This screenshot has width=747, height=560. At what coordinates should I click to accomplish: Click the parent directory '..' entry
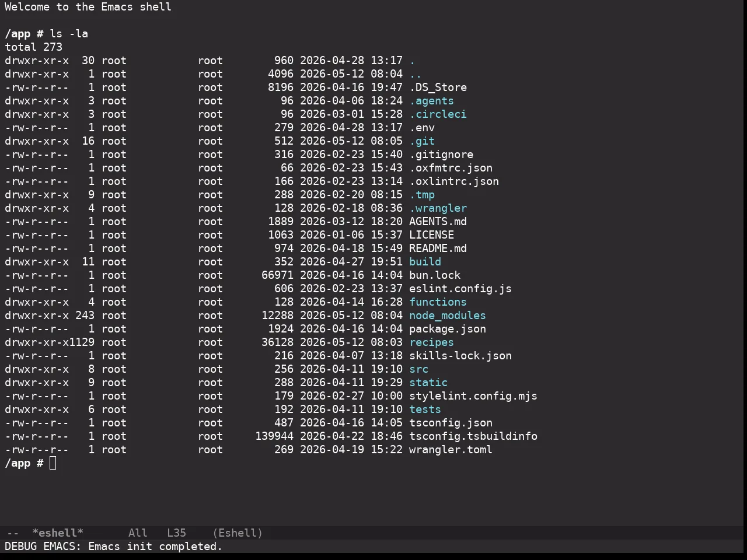[416, 74]
